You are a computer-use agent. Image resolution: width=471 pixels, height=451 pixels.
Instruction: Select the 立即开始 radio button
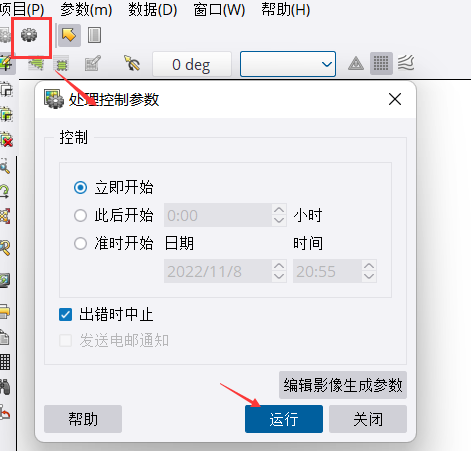tap(80, 188)
